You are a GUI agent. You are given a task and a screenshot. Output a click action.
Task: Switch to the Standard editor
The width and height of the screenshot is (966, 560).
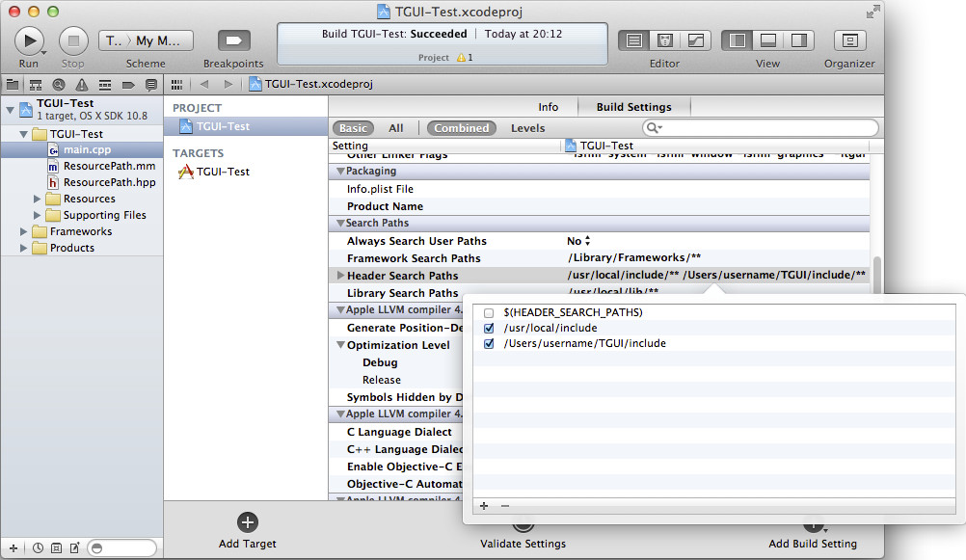634,40
